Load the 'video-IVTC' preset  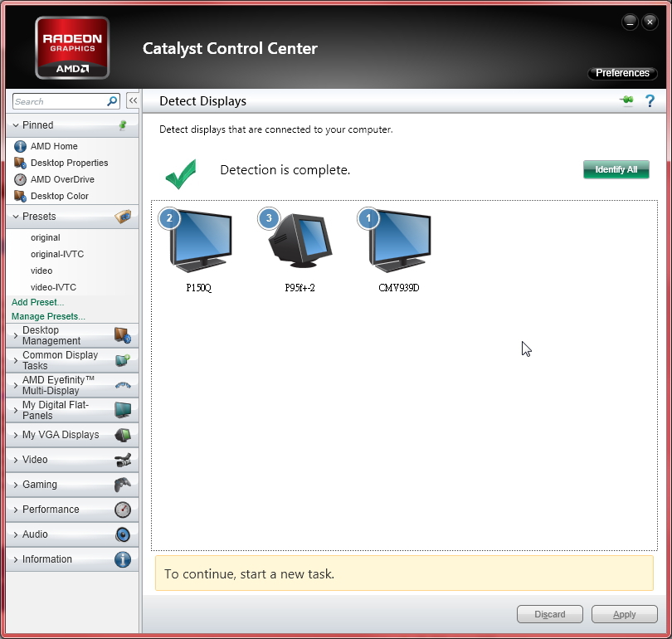pyautogui.click(x=54, y=287)
